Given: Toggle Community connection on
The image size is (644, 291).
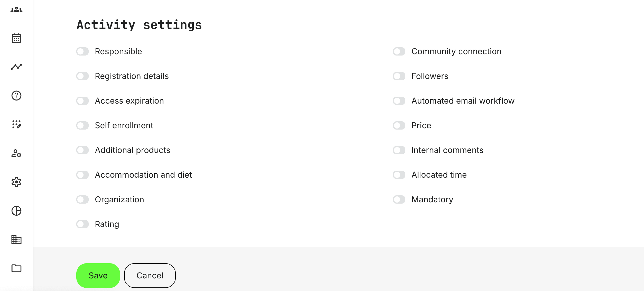Looking at the screenshot, I should pos(399,51).
